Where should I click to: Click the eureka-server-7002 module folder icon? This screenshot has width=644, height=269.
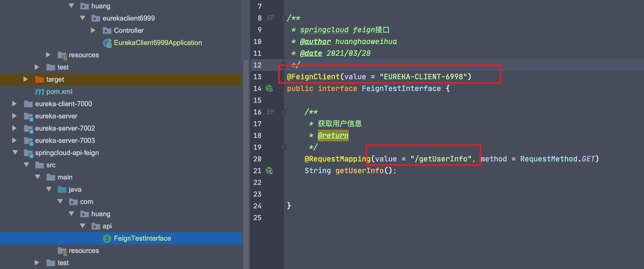[x=29, y=129]
